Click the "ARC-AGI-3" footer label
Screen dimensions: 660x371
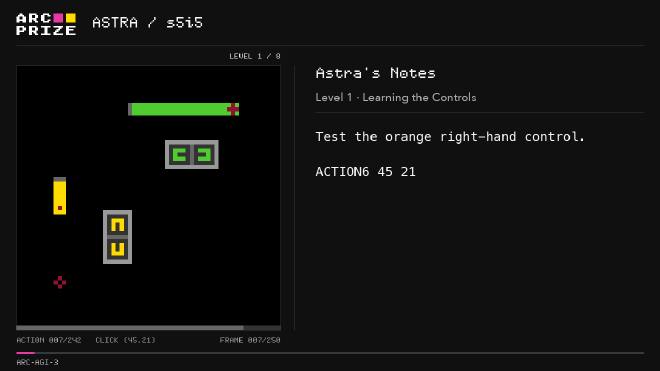click(37, 362)
